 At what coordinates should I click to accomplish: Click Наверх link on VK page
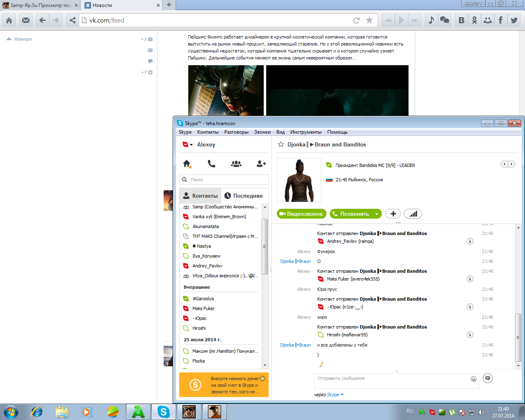19,39
